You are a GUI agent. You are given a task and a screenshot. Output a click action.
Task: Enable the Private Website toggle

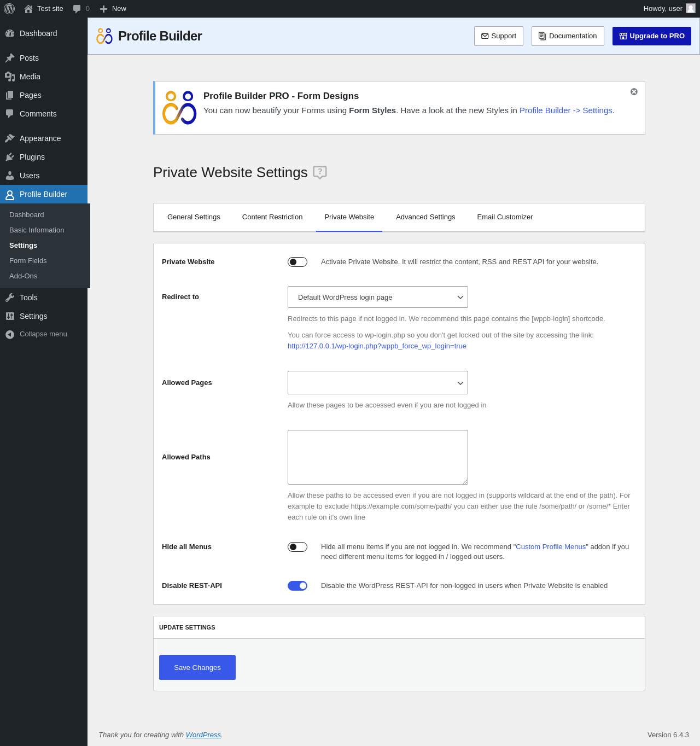(x=297, y=262)
